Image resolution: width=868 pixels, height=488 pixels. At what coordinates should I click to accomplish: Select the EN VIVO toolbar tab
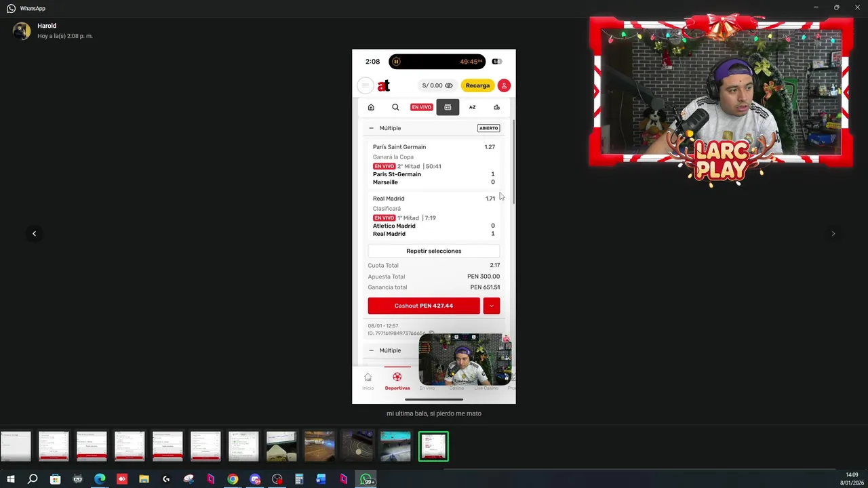421,107
